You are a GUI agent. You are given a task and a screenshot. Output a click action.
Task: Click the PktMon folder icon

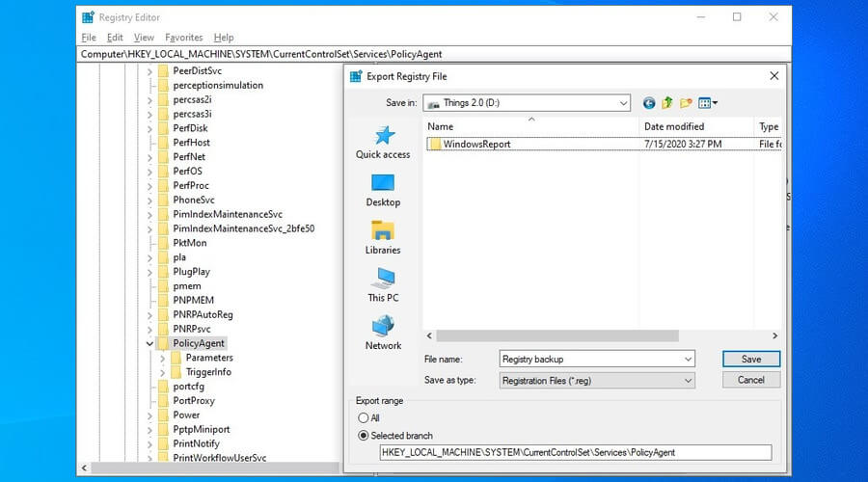163,243
